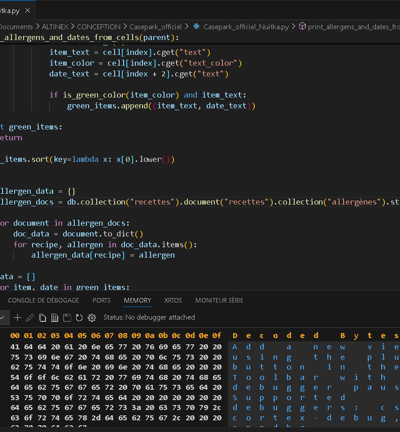
Task: Click the copy icon in Memory toolbar
Action: (42, 318)
